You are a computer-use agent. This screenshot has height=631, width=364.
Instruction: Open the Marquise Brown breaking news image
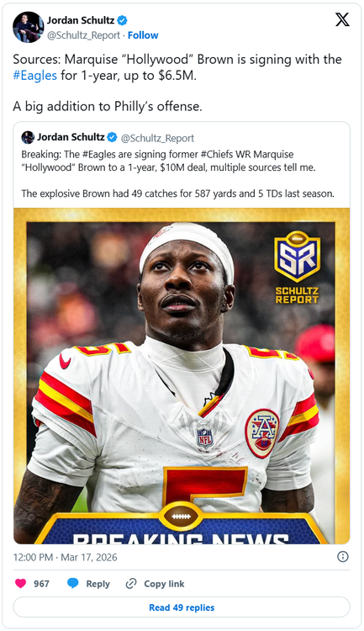[182, 376]
